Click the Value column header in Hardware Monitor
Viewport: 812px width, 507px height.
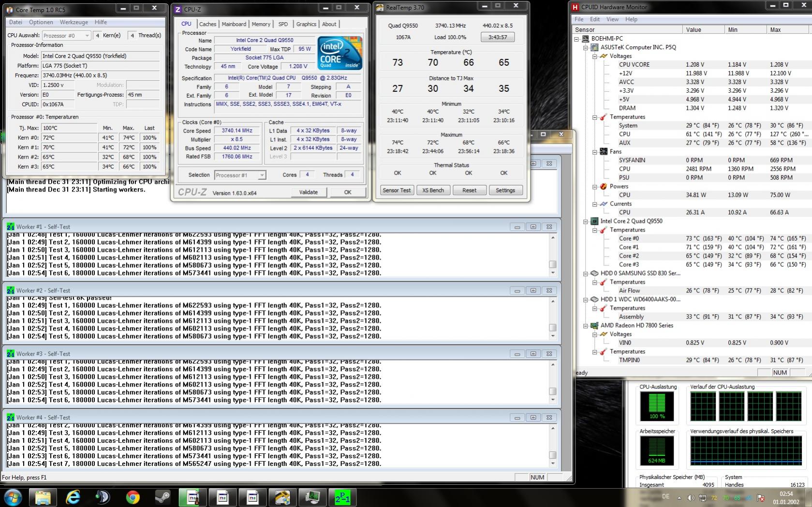pos(704,29)
